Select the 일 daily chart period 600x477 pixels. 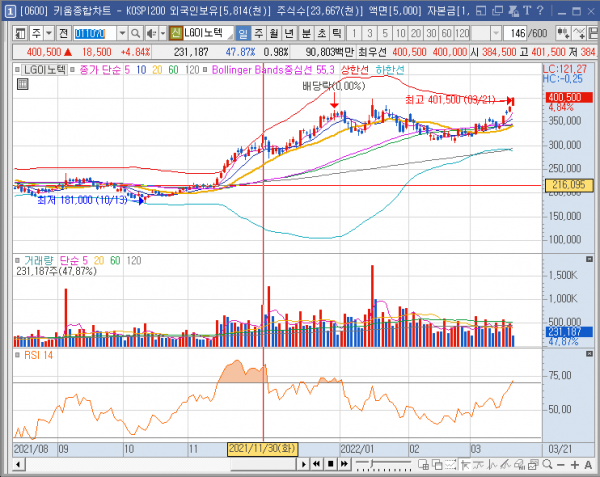(243, 34)
